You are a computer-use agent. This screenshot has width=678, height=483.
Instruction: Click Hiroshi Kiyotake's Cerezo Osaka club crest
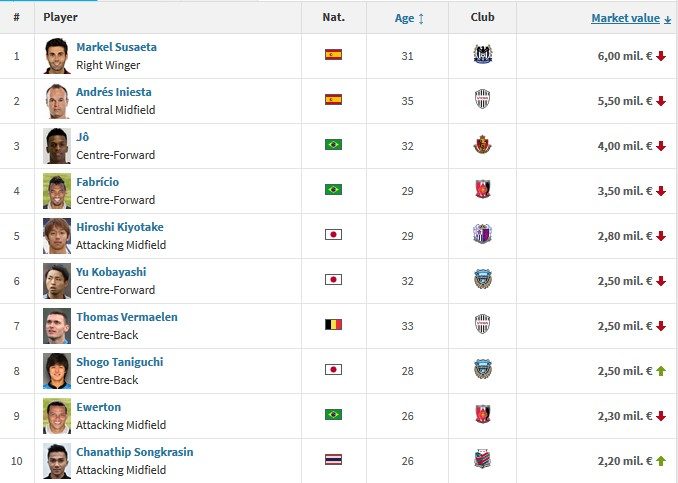tap(483, 234)
